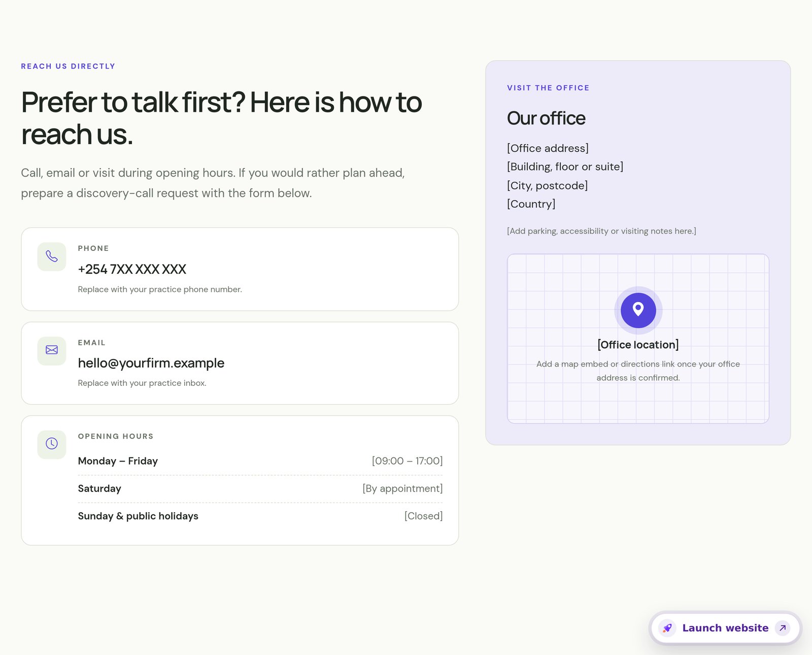Click the [City, postcode] line
The height and width of the screenshot is (655, 812).
point(547,185)
